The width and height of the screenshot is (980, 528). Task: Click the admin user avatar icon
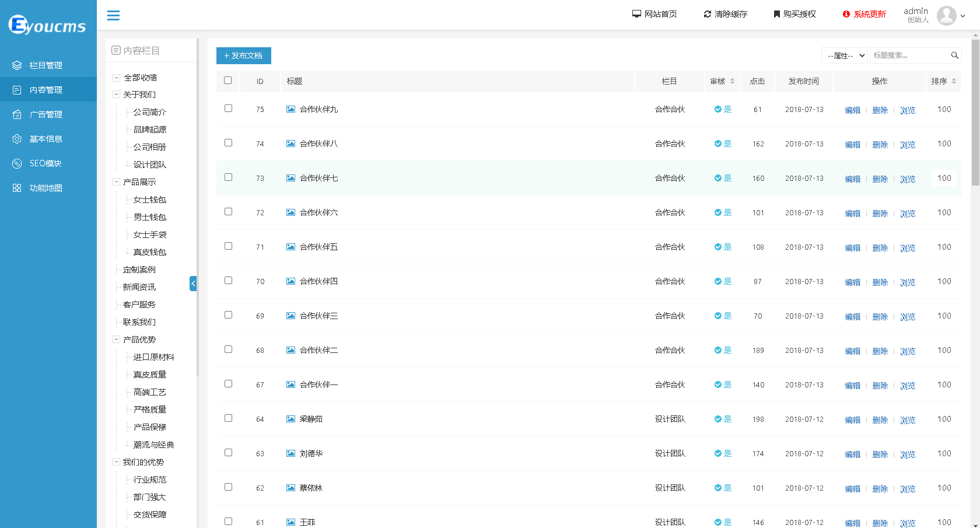tap(946, 16)
